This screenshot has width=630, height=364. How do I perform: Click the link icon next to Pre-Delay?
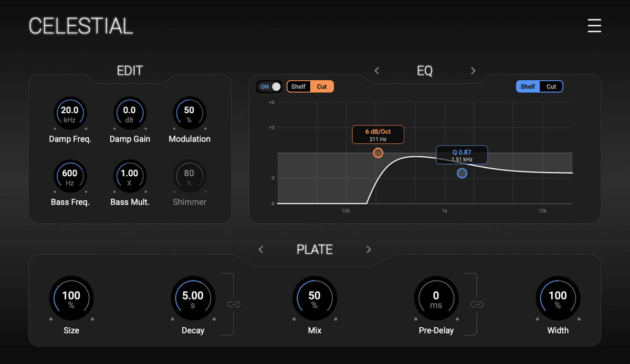pos(477,304)
